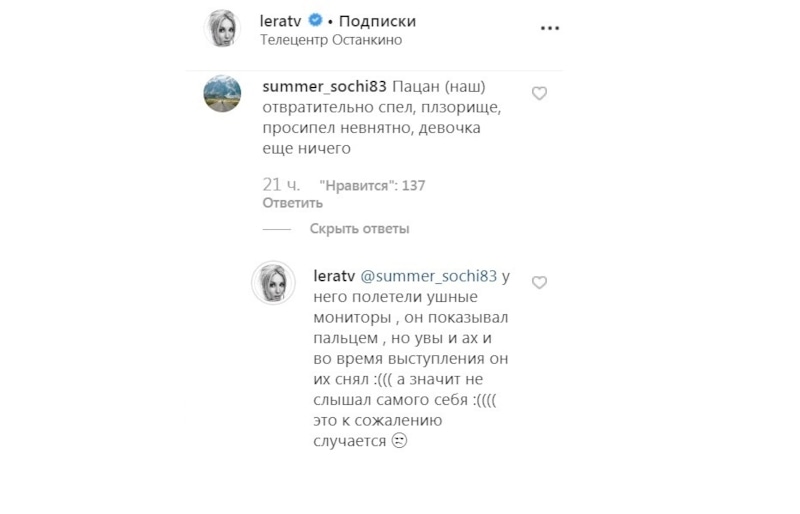The width and height of the screenshot is (800, 514).
Task: Click the leratv avatar beside the reply
Action: click(x=273, y=284)
